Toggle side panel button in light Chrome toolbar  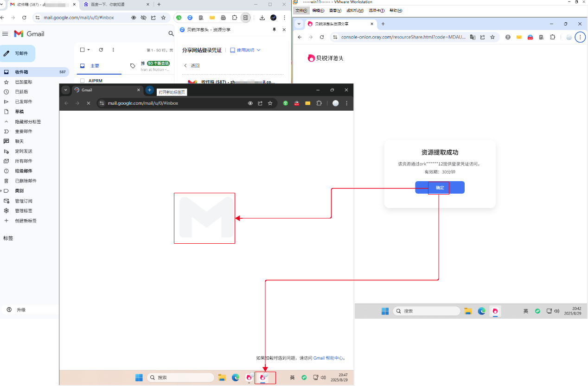(245, 18)
